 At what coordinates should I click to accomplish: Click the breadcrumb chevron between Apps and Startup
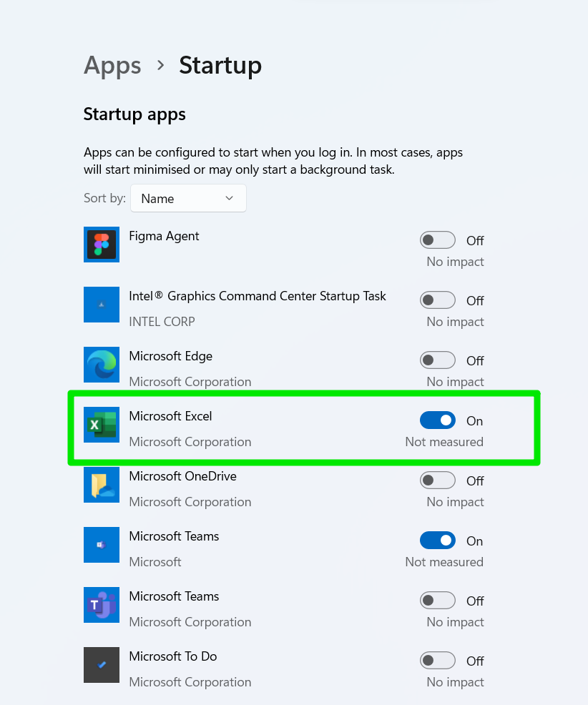click(160, 66)
